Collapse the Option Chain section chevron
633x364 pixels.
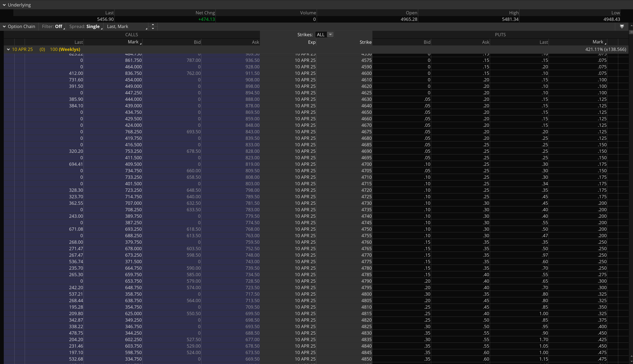pyautogui.click(x=4, y=26)
